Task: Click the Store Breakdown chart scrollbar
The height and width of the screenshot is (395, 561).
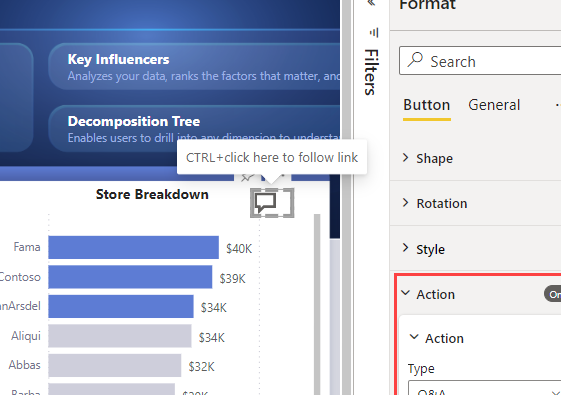Action: [x=317, y=304]
